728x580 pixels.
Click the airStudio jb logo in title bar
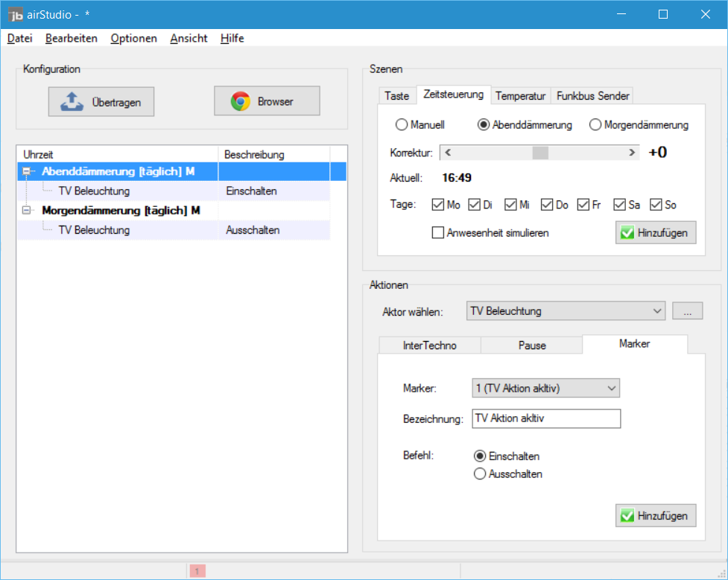click(x=16, y=14)
